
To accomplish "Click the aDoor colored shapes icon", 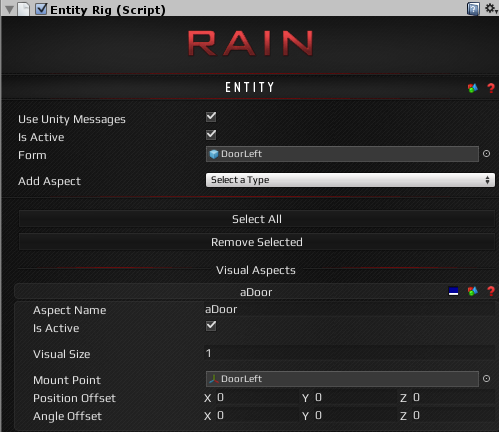I will (x=473, y=291).
